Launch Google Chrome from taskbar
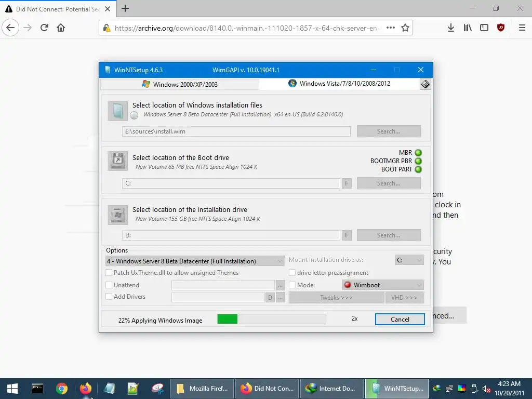 (x=62, y=389)
